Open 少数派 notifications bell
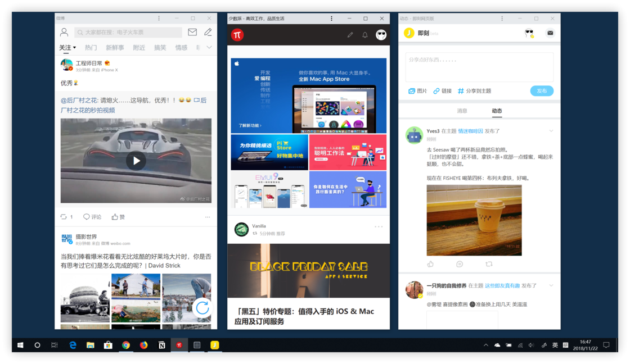 pyautogui.click(x=365, y=35)
